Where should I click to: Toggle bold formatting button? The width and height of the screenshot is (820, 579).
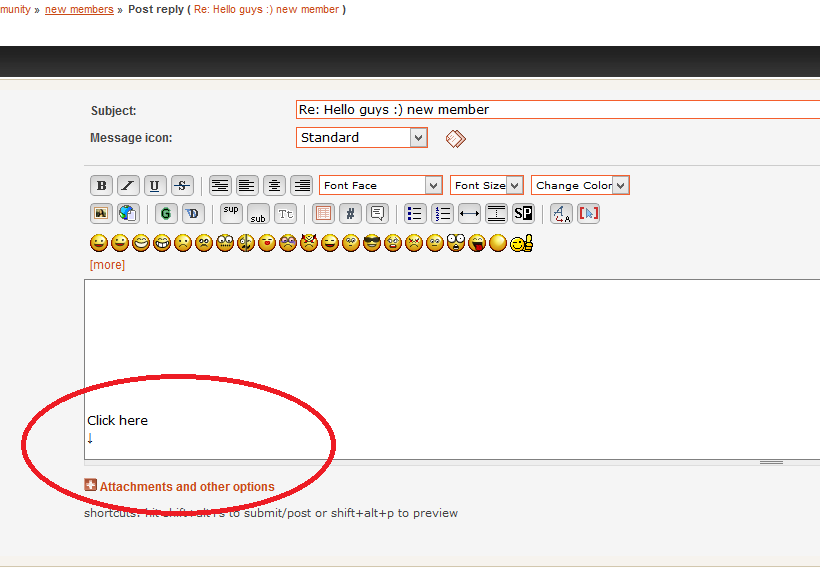click(101, 186)
